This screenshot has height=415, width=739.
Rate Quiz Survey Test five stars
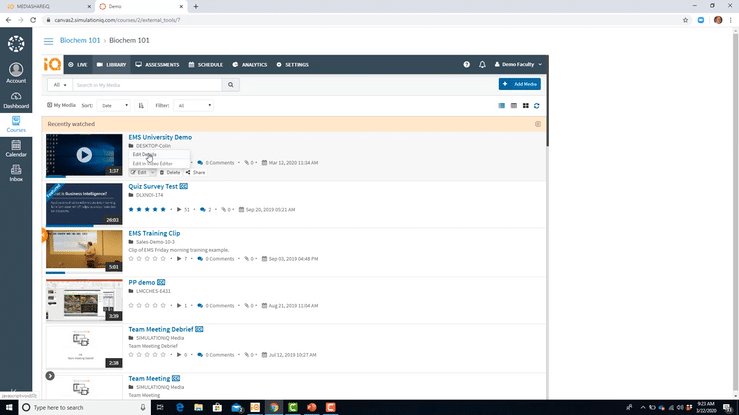[x=164, y=210]
